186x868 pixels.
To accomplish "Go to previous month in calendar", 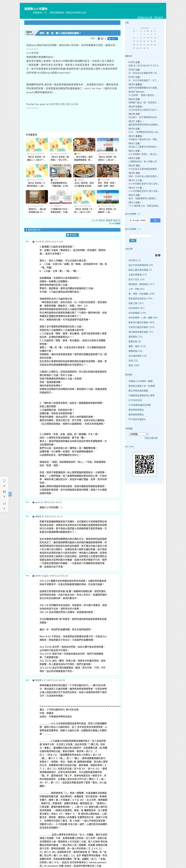I will pyautogui.click(x=134, y=28).
